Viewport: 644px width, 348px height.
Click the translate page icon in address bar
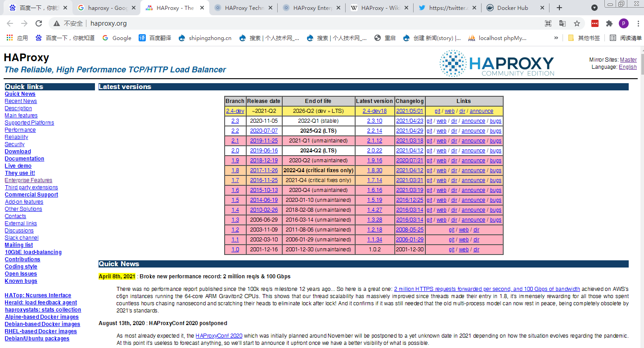tap(563, 23)
